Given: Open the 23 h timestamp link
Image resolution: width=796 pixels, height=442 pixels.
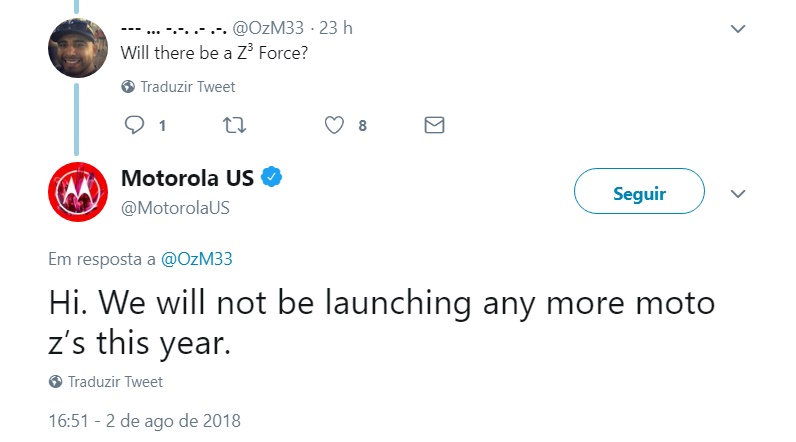Looking at the screenshot, I should click(x=336, y=28).
